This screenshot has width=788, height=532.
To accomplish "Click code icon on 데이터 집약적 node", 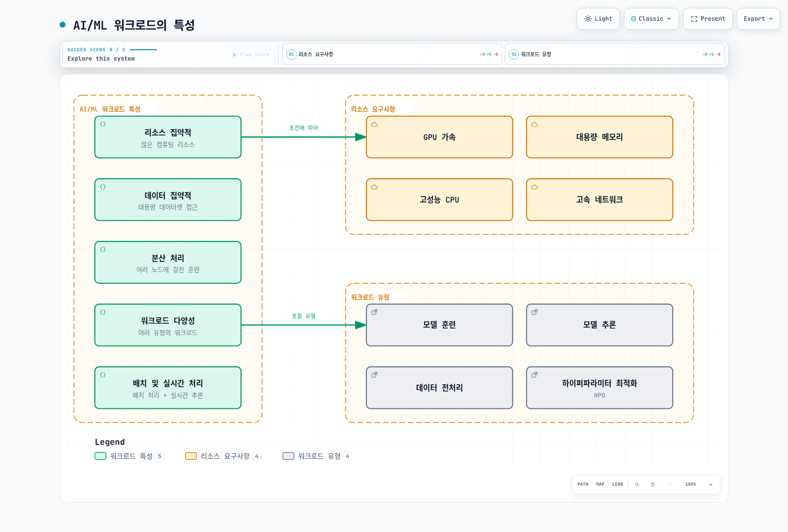I will coord(103,187).
